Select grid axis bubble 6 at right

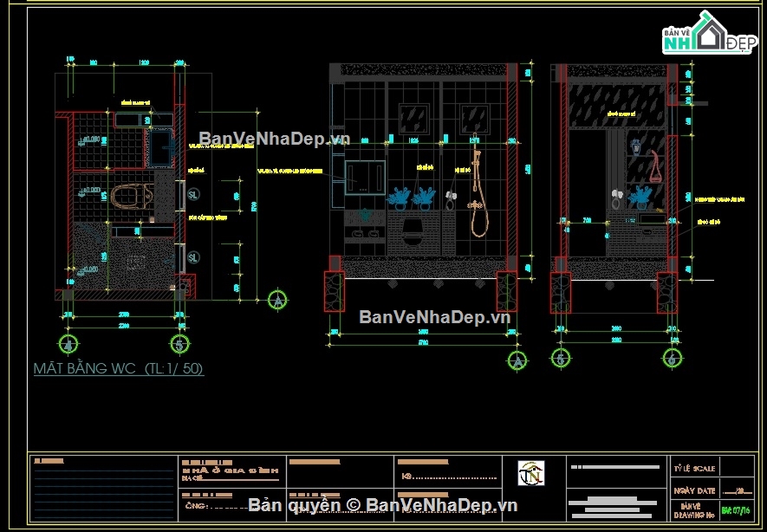[673, 358]
